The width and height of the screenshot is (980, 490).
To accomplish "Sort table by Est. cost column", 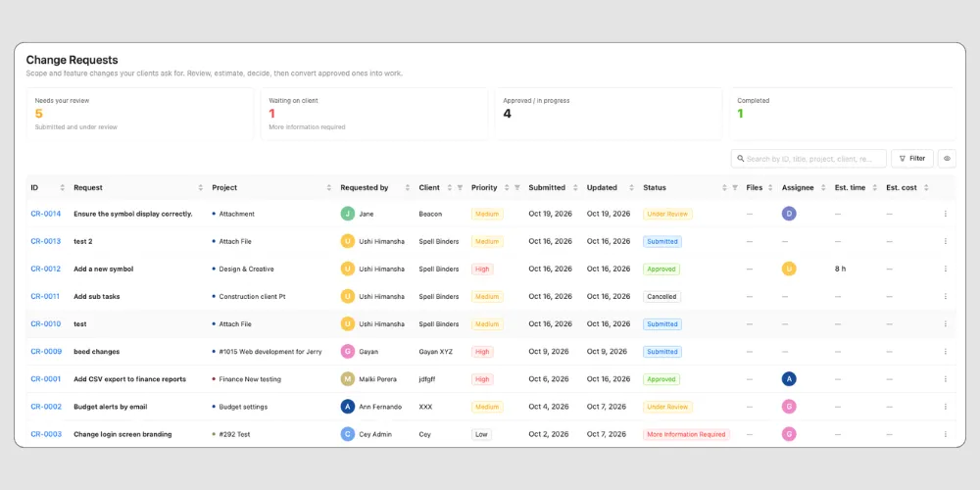I will pos(926,187).
